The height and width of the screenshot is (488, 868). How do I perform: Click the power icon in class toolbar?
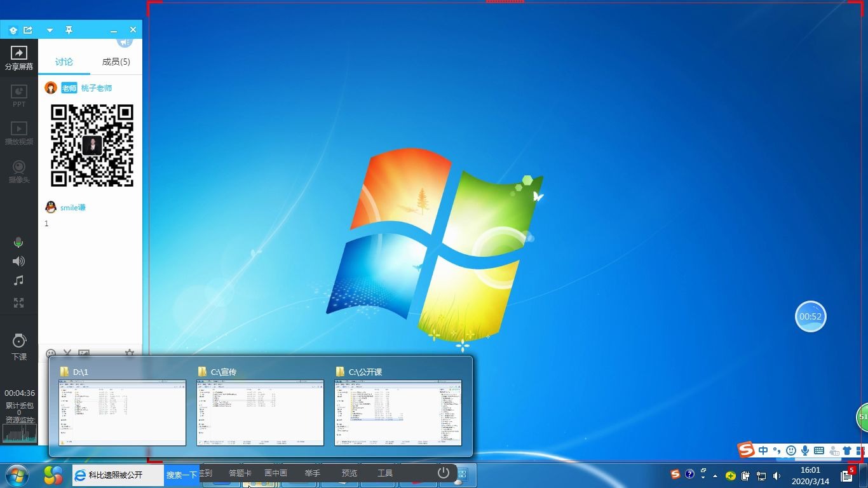[x=444, y=472]
